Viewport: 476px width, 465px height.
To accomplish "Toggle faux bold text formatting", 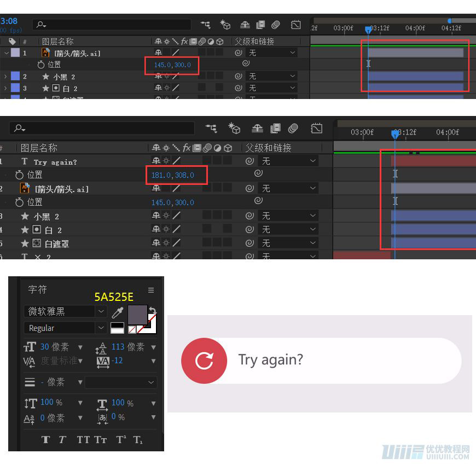I will tap(46, 439).
